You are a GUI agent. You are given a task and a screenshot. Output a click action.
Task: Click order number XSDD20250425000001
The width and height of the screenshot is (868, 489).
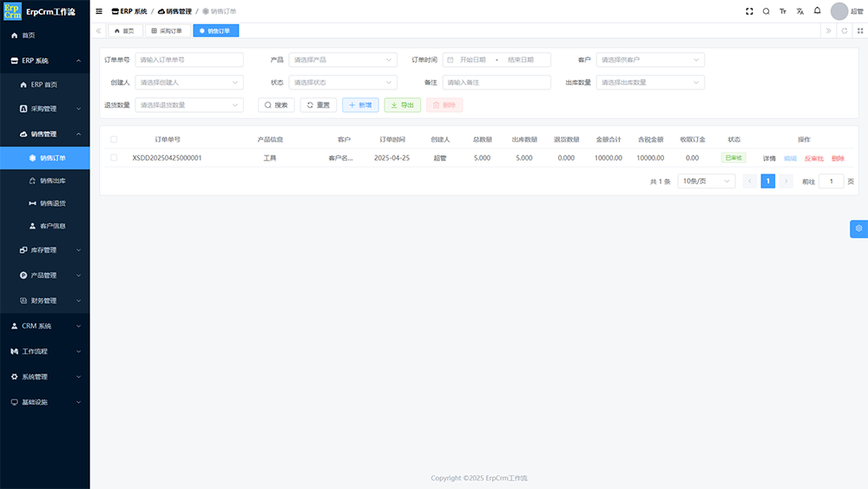(x=167, y=158)
